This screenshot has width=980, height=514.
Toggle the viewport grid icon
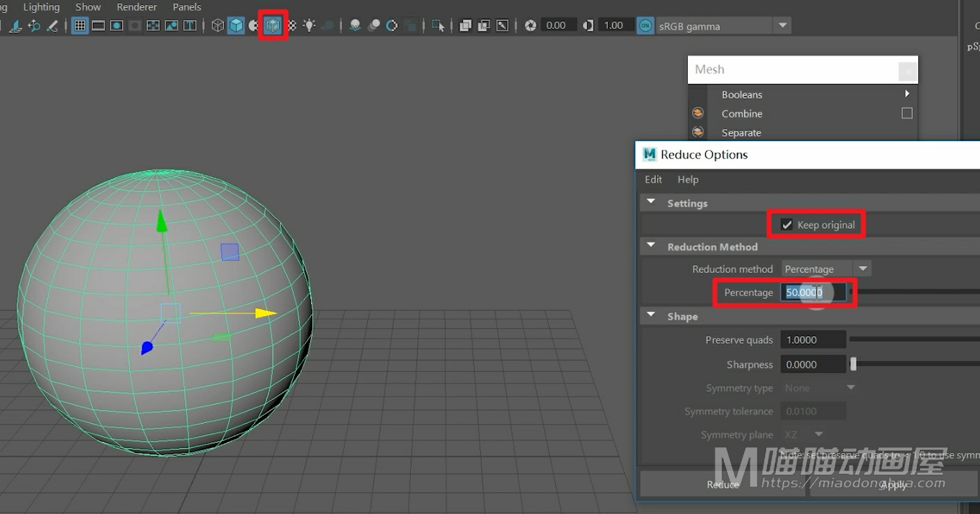[80, 26]
